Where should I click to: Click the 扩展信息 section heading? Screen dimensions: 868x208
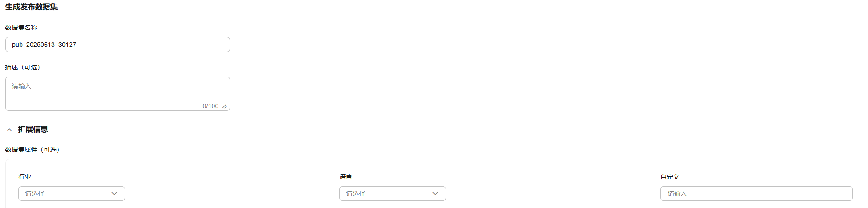(33, 130)
